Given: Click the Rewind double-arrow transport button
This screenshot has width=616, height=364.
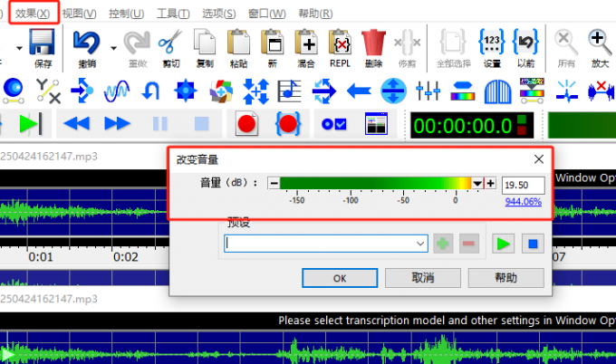Looking at the screenshot, I should 76,123.
